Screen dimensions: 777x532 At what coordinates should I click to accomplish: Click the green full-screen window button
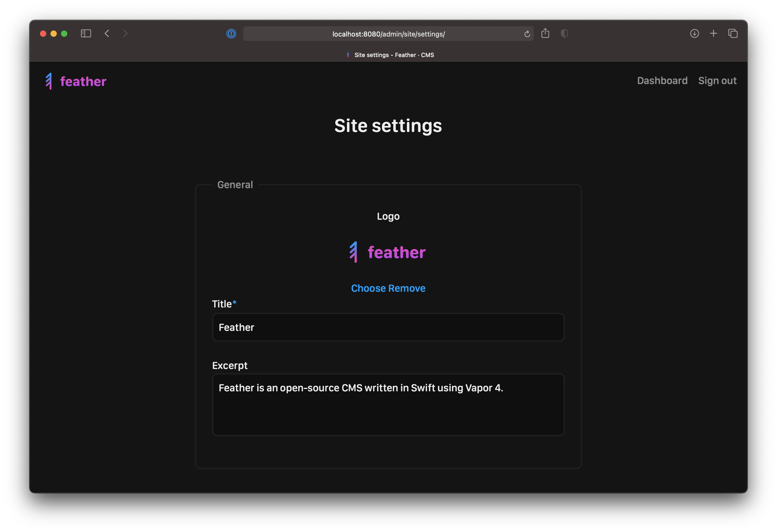(64, 33)
